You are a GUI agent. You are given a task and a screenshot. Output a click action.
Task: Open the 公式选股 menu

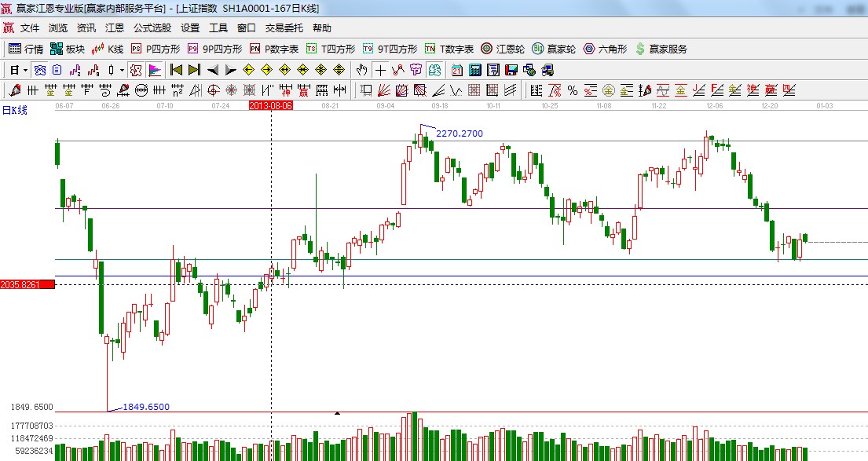[152, 27]
